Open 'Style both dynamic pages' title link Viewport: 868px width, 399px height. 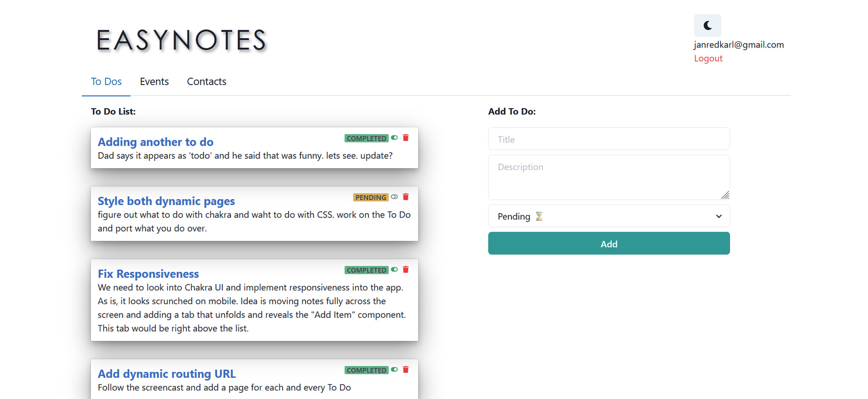[166, 201]
